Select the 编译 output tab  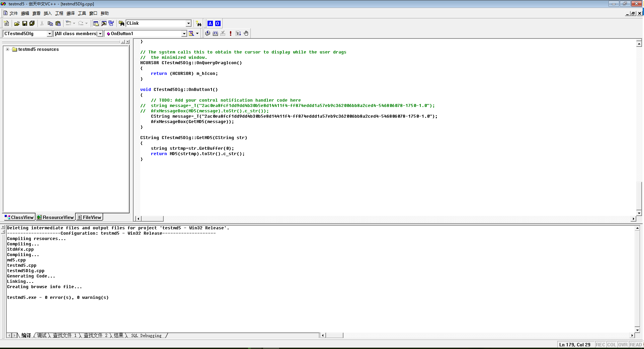click(26, 335)
